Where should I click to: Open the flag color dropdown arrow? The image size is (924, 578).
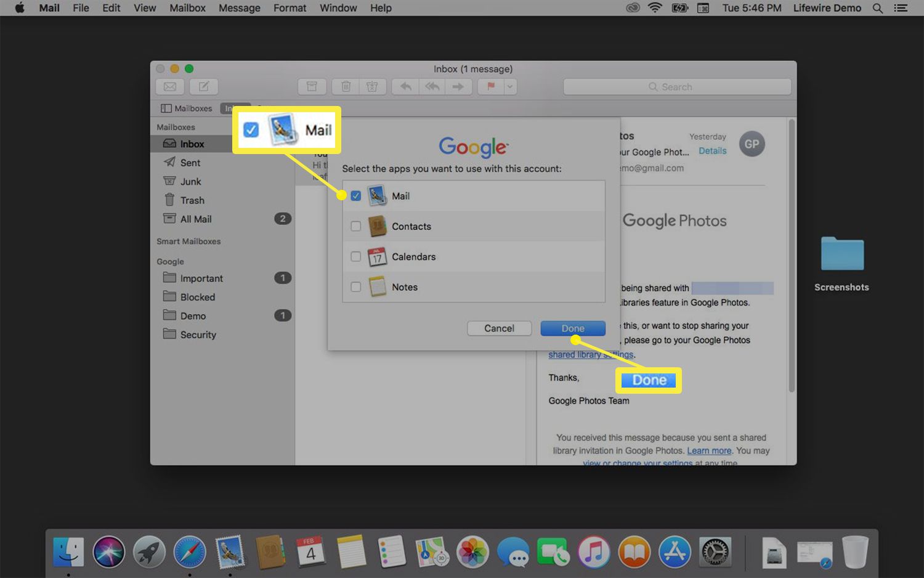510,87
